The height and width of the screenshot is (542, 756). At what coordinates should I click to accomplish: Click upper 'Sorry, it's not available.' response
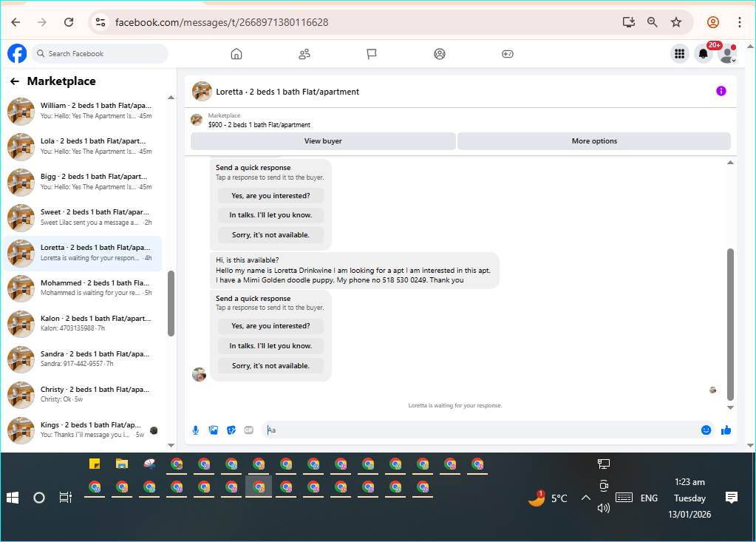(x=270, y=235)
